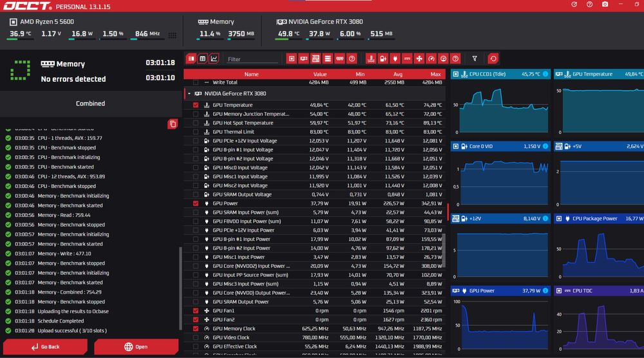Select the CPU TDC graph header
This screenshot has height=358, width=644.
click(x=599, y=290)
